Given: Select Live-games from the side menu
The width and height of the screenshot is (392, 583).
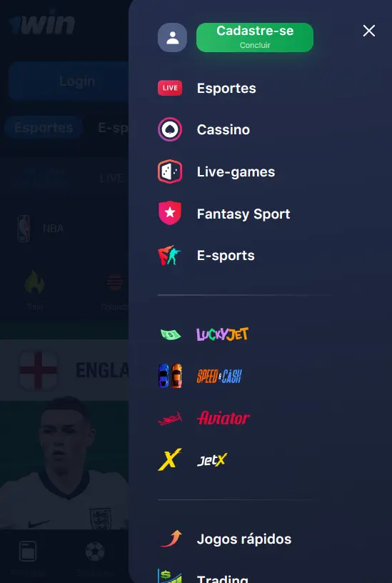Looking at the screenshot, I should click(236, 171).
